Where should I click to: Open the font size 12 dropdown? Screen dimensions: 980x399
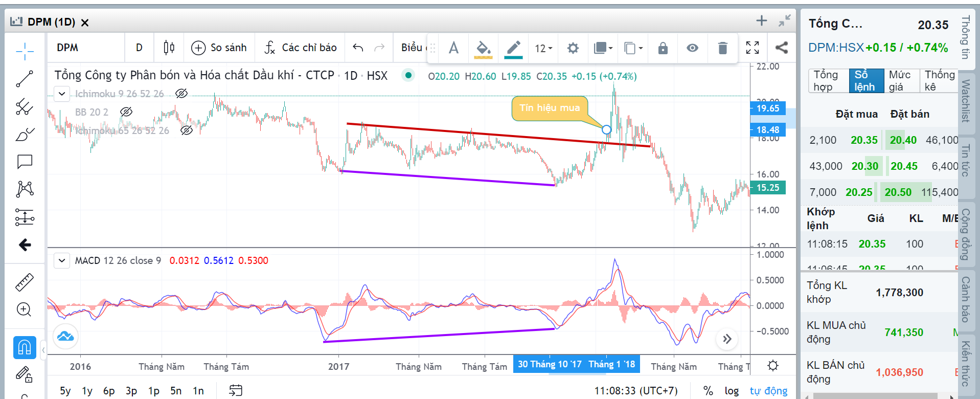(543, 48)
